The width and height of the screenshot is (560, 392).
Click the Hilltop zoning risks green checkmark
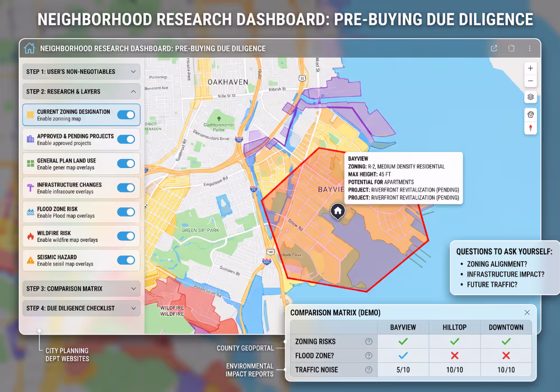pyautogui.click(x=455, y=342)
